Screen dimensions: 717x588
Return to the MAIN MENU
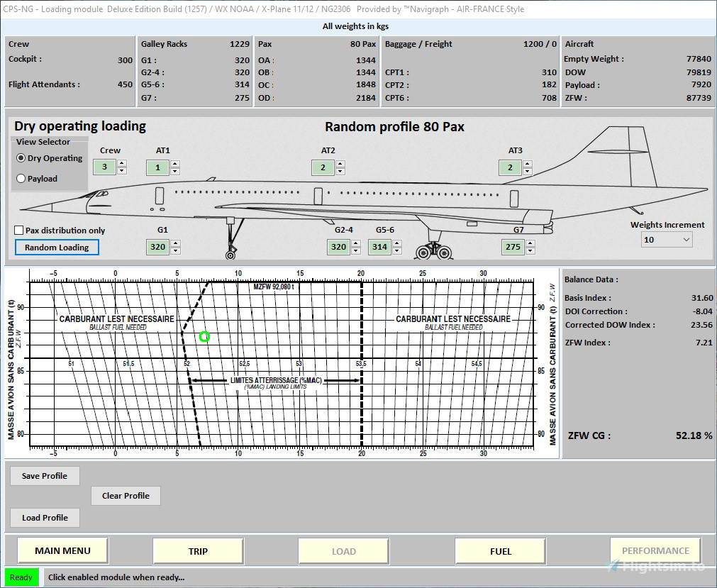pyautogui.click(x=62, y=550)
